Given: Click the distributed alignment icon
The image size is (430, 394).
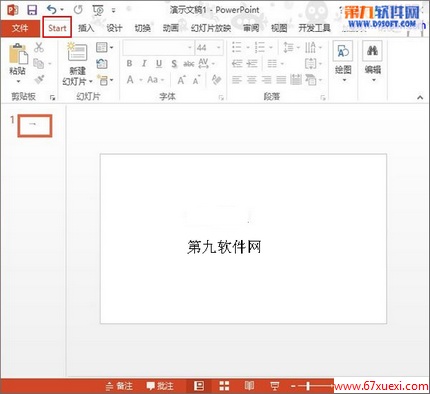Looking at the screenshot, I should [296, 80].
